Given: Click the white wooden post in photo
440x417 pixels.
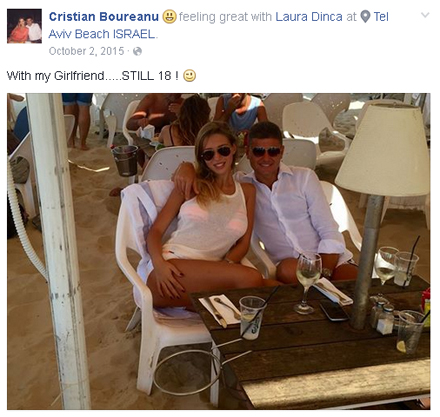Looking at the screenshot, I should coord(59,251).
